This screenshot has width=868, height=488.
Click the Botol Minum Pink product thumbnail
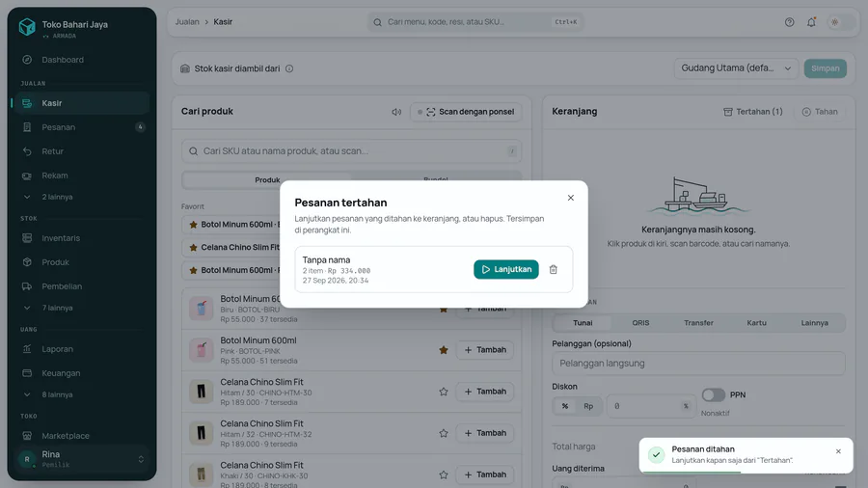[x=201, y=350]
